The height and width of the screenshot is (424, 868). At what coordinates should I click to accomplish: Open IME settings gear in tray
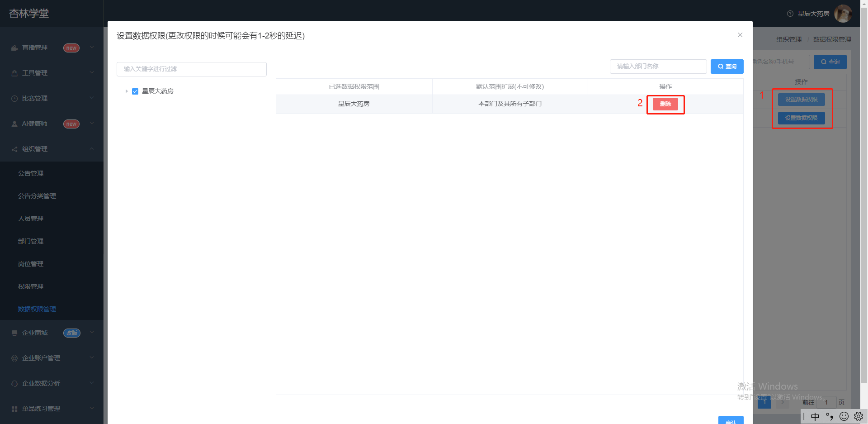pyautogui.click(x=859, y=416)
